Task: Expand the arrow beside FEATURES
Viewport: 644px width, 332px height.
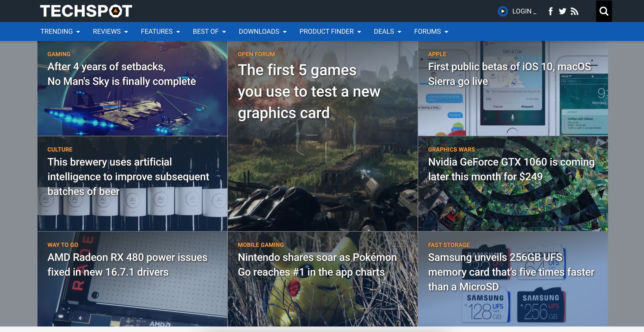Action: point(178,32)
